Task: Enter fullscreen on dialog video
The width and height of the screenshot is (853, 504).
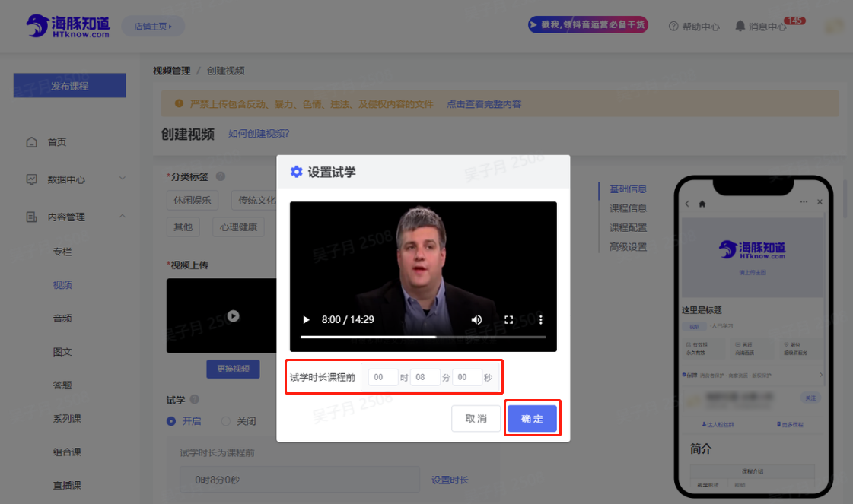Action: click(508, 320)
